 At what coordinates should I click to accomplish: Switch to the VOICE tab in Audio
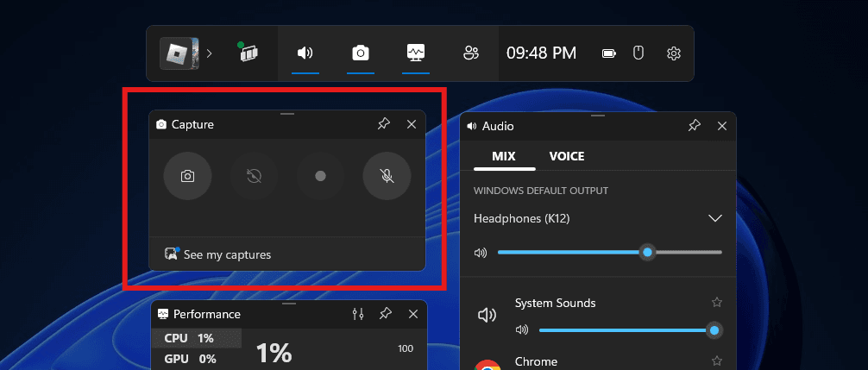[x=567, y=156]
